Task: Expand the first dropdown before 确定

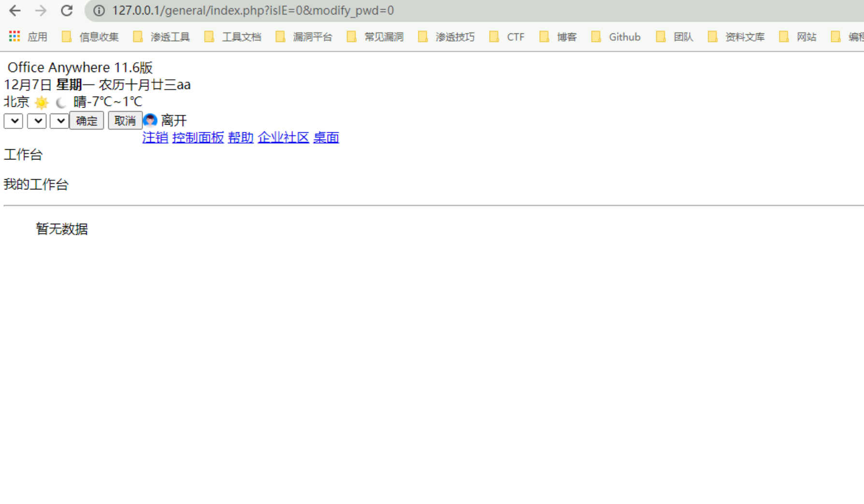Action: (14, 121)
